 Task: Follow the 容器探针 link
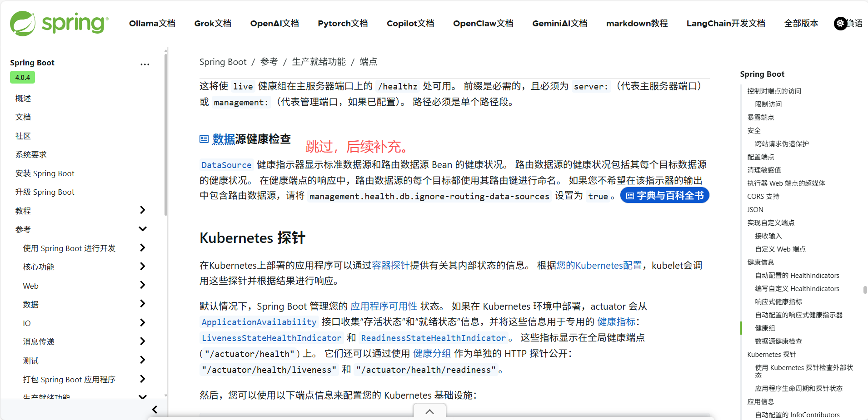tap(391, 265)
